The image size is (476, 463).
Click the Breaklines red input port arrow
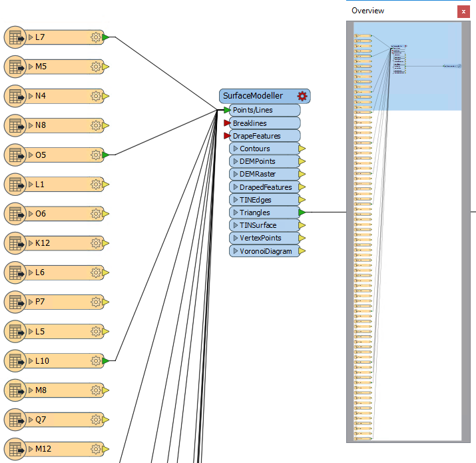point(227,123)
